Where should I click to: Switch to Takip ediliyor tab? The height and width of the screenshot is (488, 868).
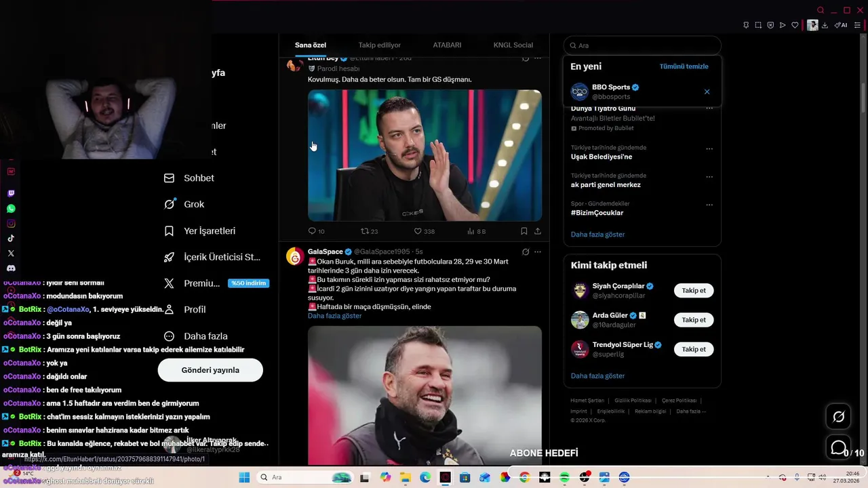[x=380, y=45]
